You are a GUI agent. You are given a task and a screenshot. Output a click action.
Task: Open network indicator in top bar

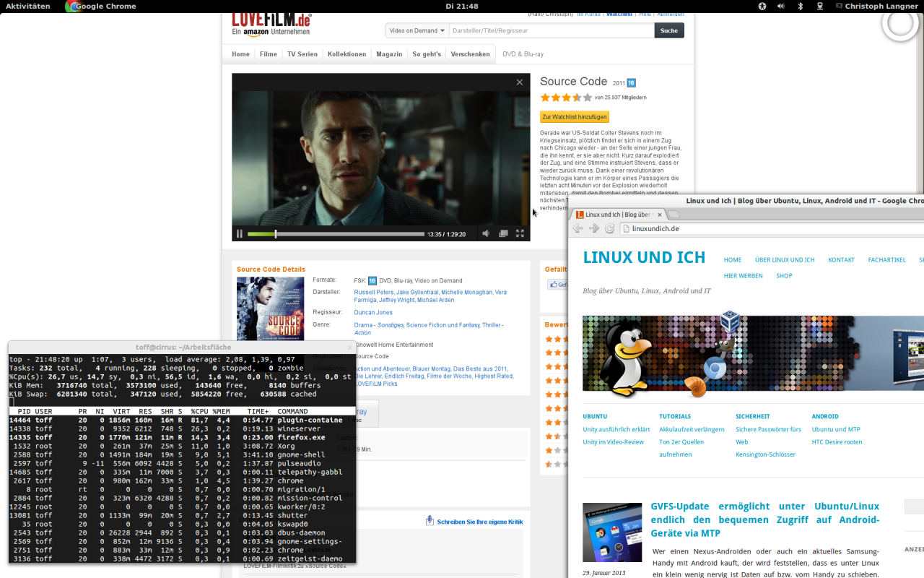820,6
